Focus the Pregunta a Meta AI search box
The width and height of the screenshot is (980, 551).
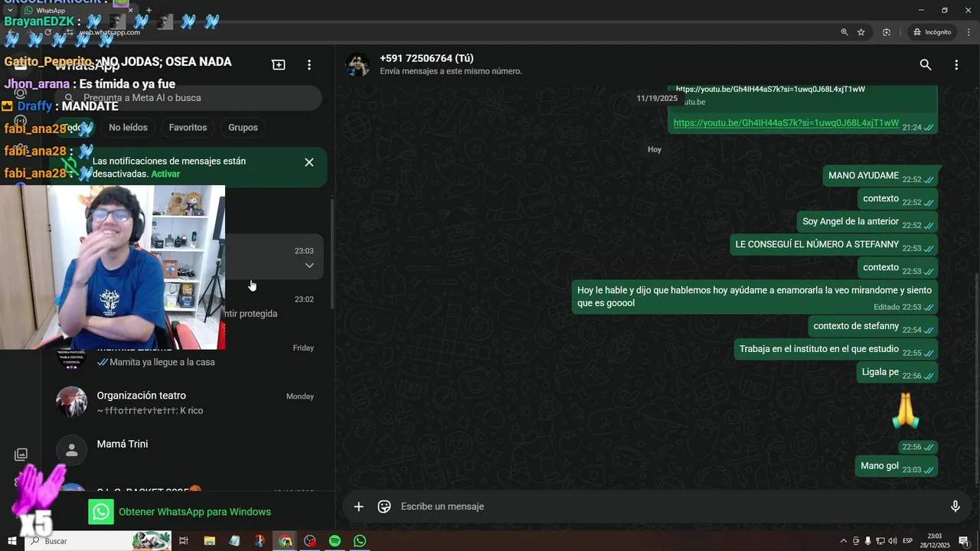pyautogui.click(x=188, y=98)
